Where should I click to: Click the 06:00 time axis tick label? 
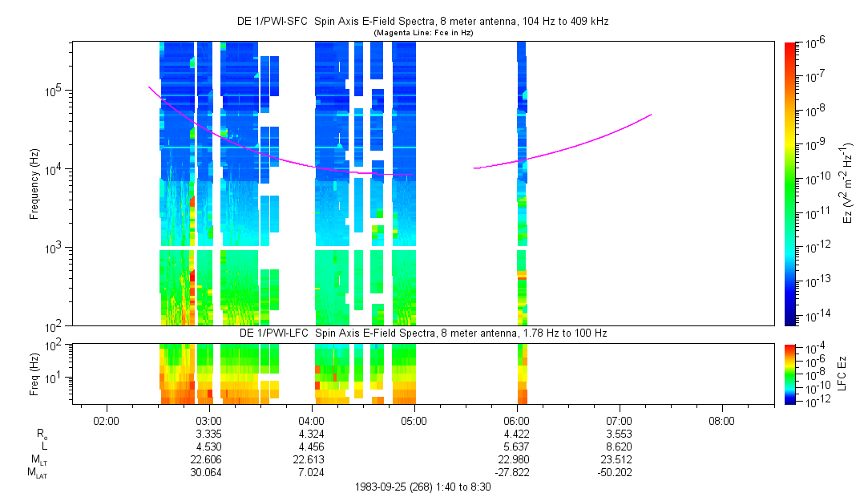[x=517, y=421]
